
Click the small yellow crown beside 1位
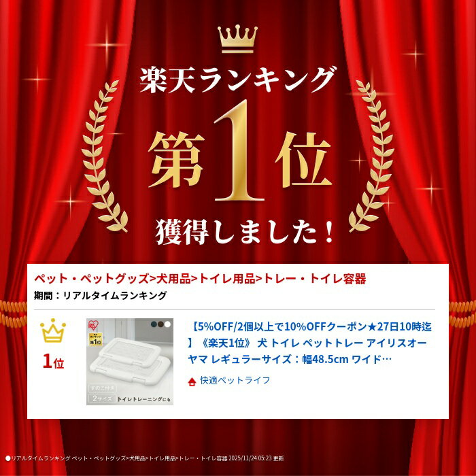click(x=53, y=330)
